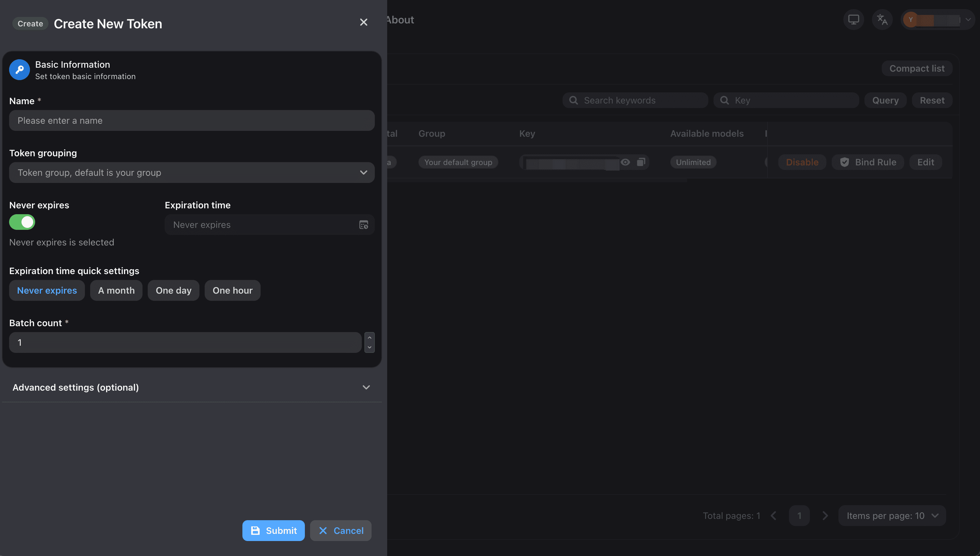Switch to Compact list view

pos(917,69)
